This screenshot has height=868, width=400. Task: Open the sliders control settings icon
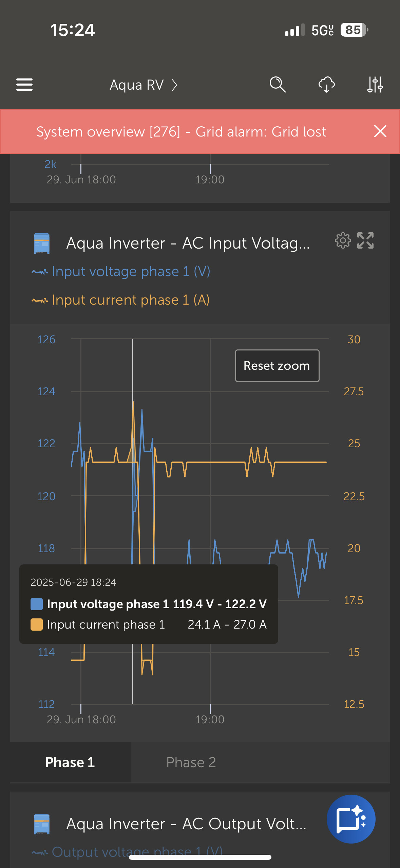375,85
